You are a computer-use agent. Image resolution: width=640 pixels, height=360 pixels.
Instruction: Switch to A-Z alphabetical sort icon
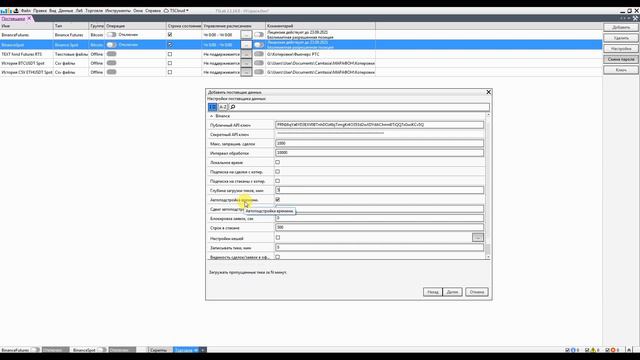pos(223,107)
